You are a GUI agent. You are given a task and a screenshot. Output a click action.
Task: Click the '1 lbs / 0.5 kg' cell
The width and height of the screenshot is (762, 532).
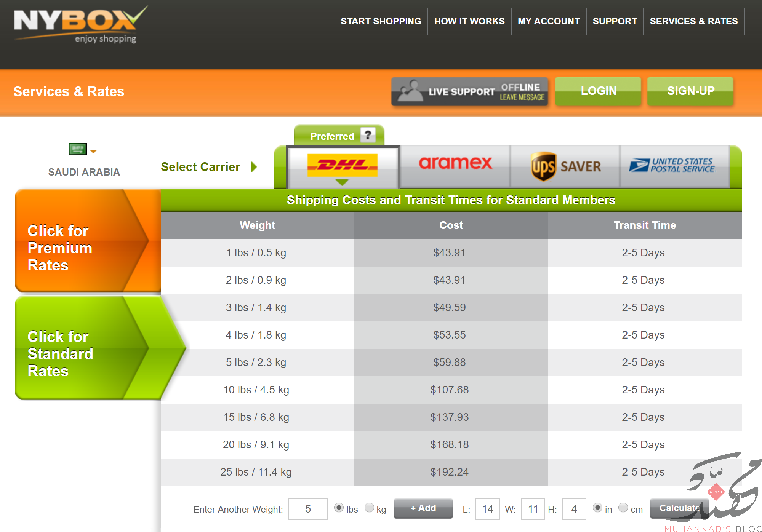click(x=257, y=253)
